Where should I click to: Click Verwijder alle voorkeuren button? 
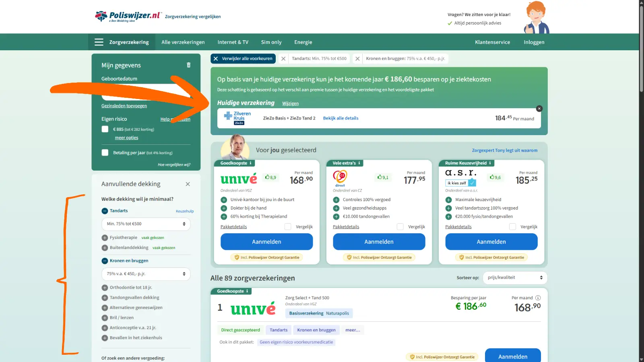pos(243,59)
